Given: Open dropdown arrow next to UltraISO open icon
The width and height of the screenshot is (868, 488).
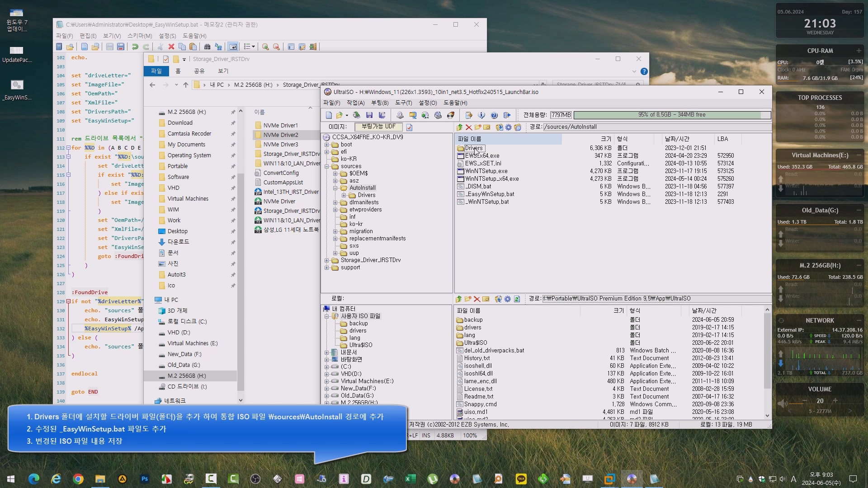Looking at the screenshot, I should pyautogui.click(x=347, y=115).
